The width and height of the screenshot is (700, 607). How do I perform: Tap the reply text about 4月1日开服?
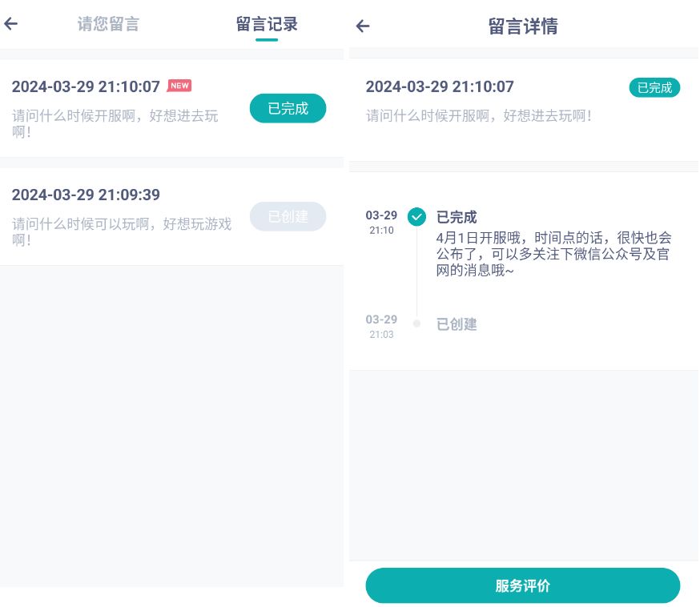554,254
